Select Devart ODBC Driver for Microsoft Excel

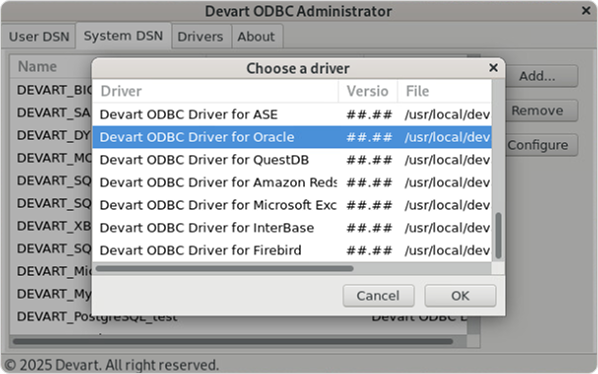click(292, 205)
